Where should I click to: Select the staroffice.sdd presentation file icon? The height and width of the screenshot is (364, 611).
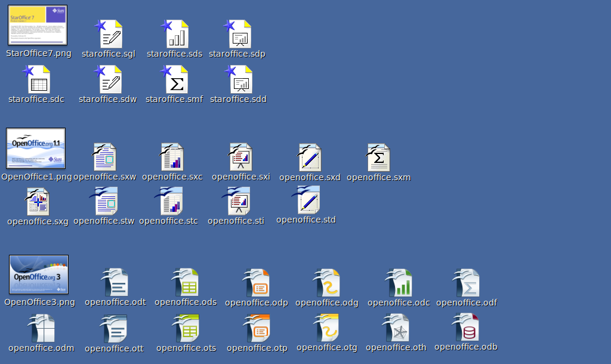[239, 79]
